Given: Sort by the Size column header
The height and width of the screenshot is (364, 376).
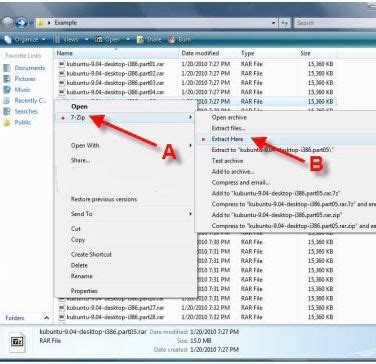Looking at the screenshot, I should (x=317, y=53).
